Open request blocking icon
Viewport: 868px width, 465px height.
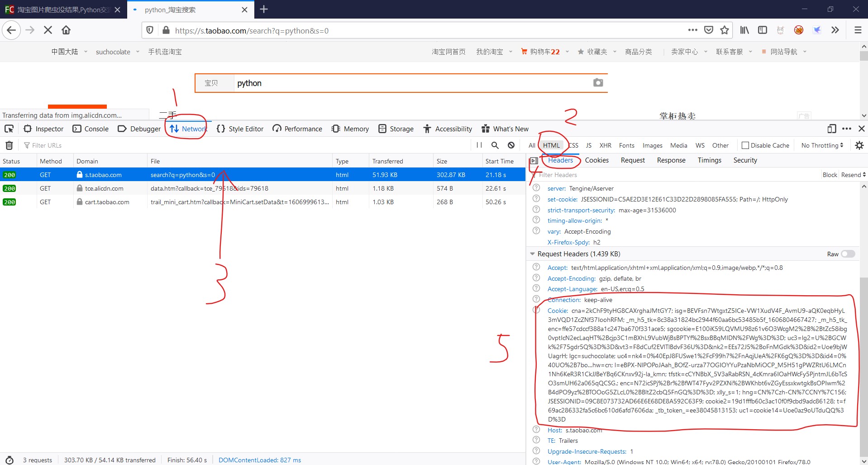pyautogui.click(x=511, y=145)
